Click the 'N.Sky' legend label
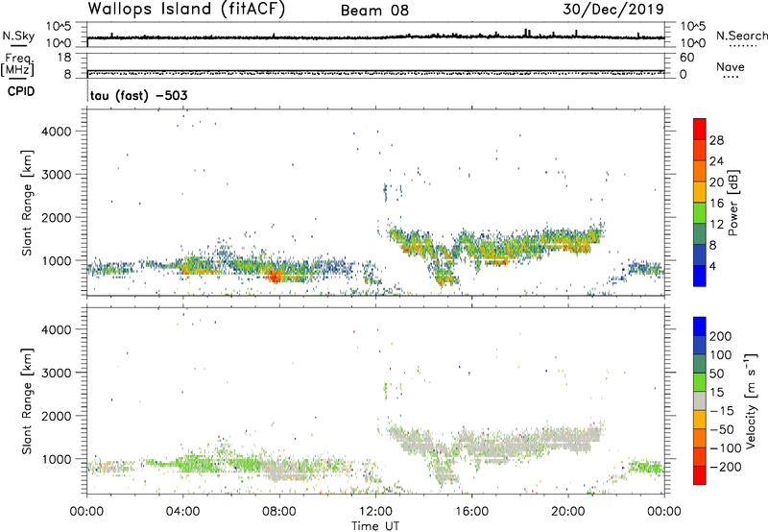This screenshot has width=768, height=532. [18, 36]
